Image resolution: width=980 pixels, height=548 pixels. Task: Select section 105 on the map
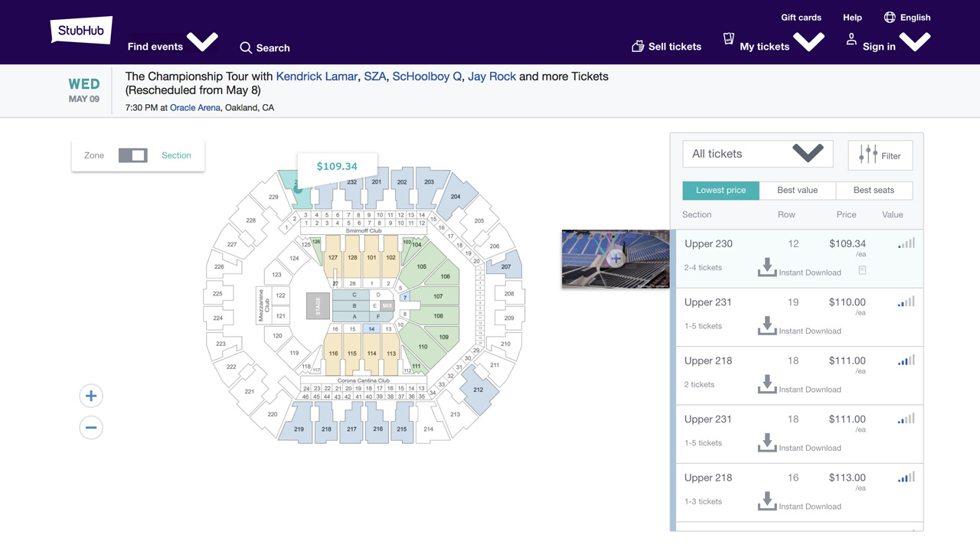coord(422,266)
